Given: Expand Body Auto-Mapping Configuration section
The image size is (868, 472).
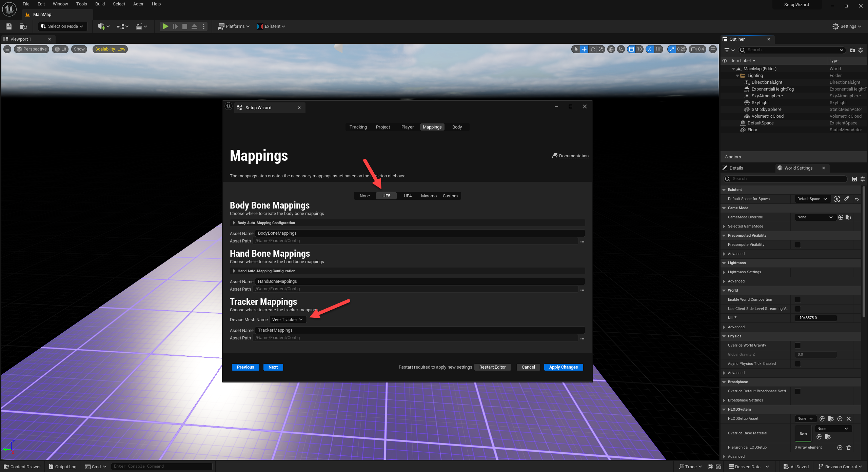Looking at the screenshot, I should (234, 223).
